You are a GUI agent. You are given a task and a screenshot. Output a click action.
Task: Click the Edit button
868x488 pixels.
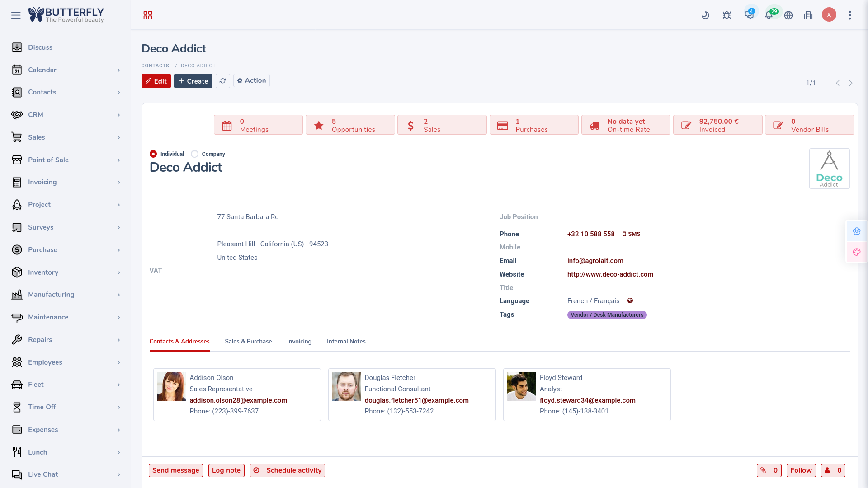[x=156, y=81]
